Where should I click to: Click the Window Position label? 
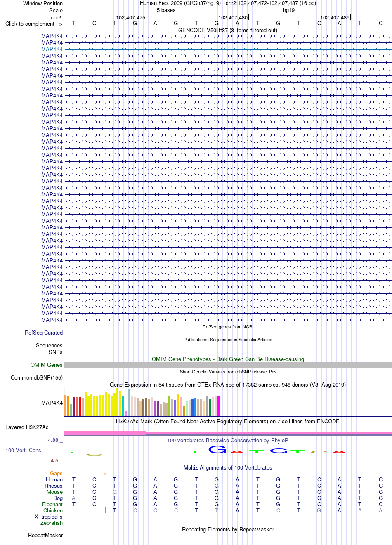tap(43, 3)
